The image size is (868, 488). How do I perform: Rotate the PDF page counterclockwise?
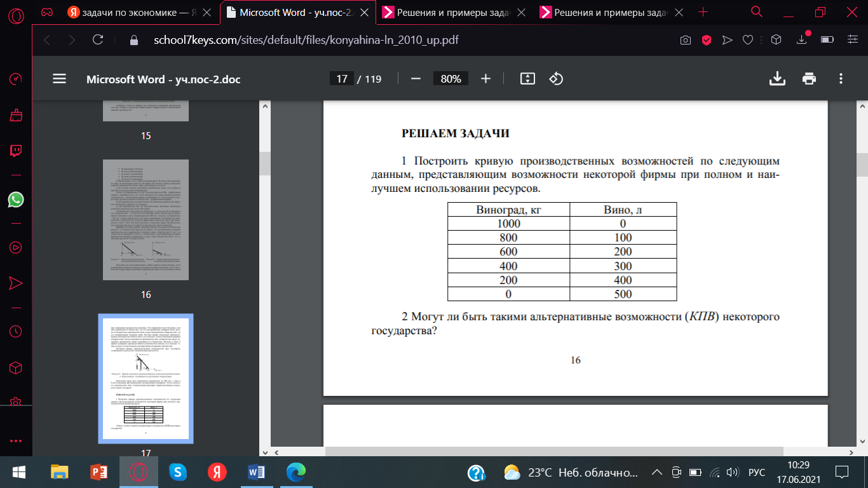(556, 78)
